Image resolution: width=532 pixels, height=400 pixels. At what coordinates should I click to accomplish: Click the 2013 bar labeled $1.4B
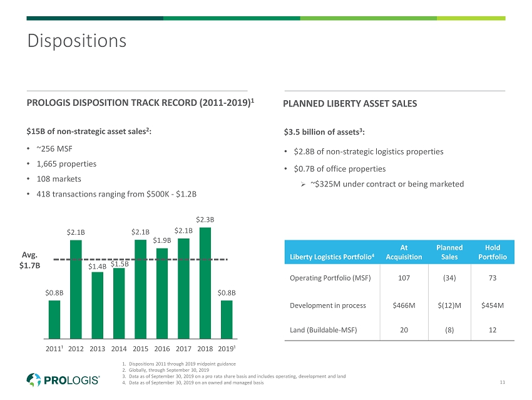click(97, 304)
